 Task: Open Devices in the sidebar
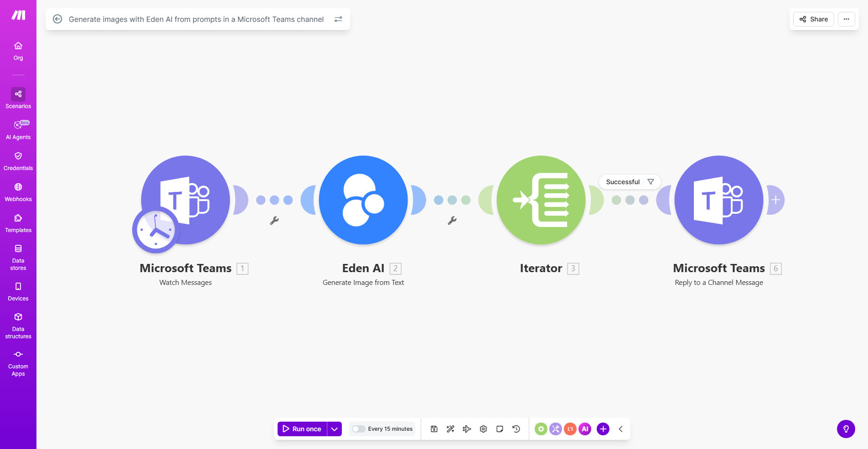[x=18, y=292]
